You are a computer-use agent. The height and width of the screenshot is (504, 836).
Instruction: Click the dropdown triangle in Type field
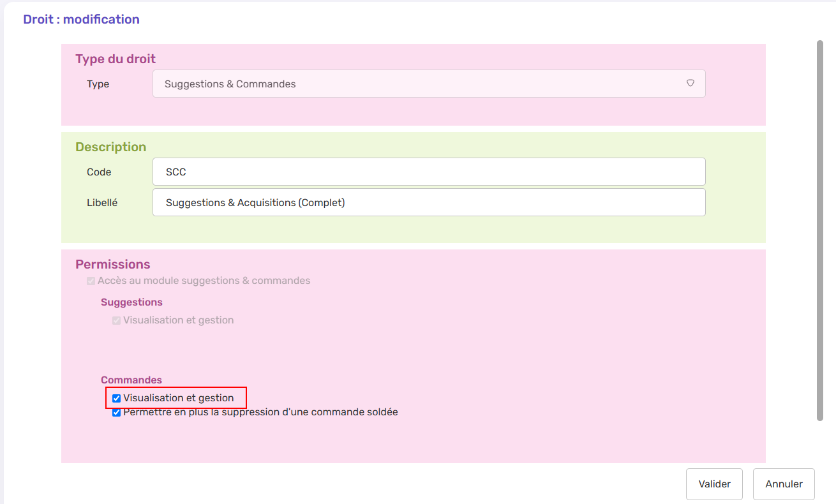click(x=690, y=83)
